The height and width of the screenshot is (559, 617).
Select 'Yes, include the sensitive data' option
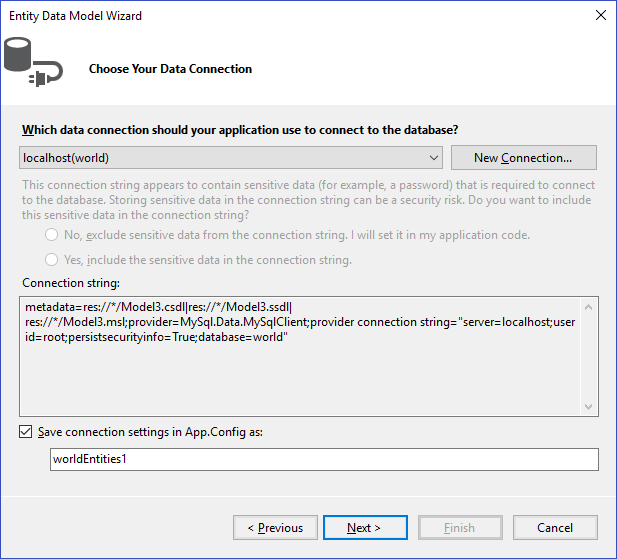point(51,260)
